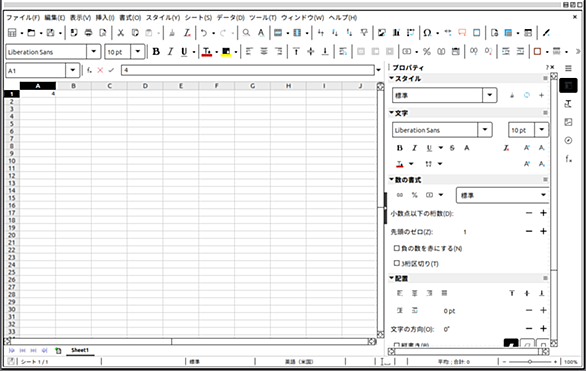Increase decimal places with the plus button
This screenshot has height=371, width=586.
[x=543, y=213]
